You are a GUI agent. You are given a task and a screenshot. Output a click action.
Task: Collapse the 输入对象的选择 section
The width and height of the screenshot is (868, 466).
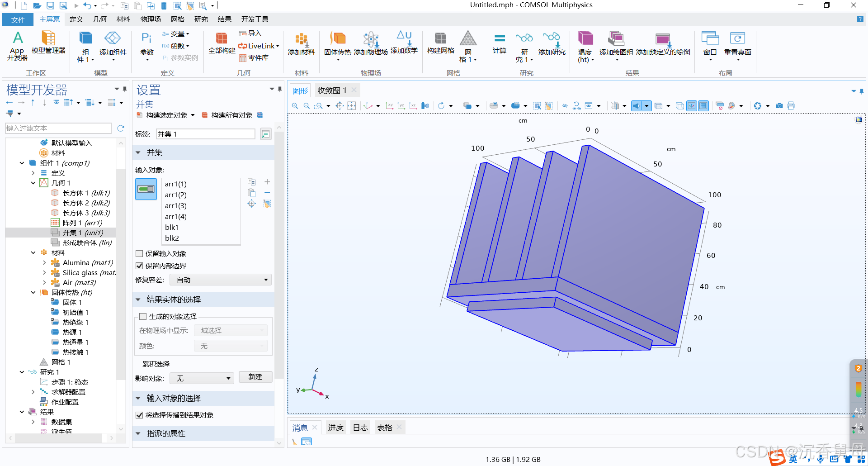tap(138, 399)
